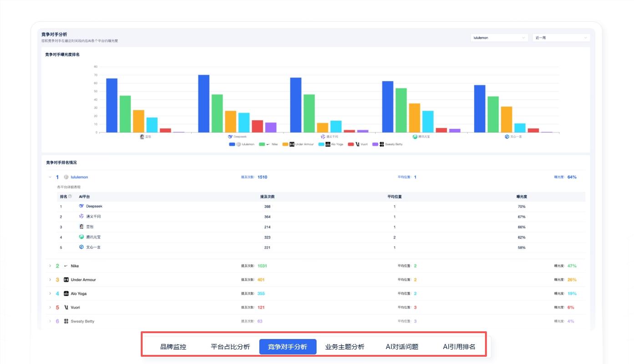Switch to the 品牌监控 tab
The width and height of the screenshot is (634, 364).
point(173,347)
